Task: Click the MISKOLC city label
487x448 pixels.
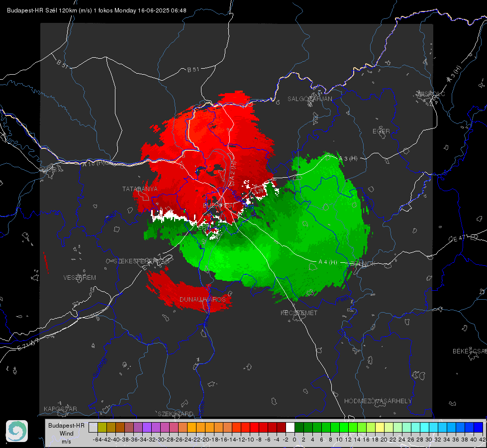Action: (x=431, y=94)
